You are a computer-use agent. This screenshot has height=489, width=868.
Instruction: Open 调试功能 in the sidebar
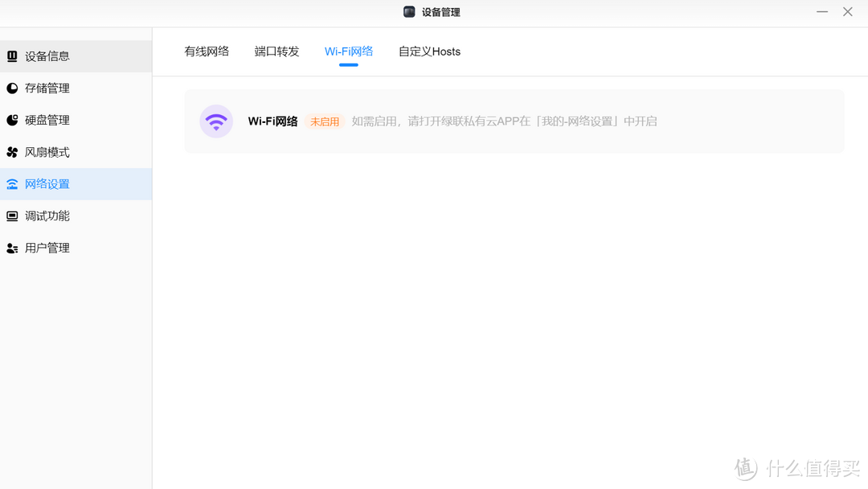click(x=76, y=216)
